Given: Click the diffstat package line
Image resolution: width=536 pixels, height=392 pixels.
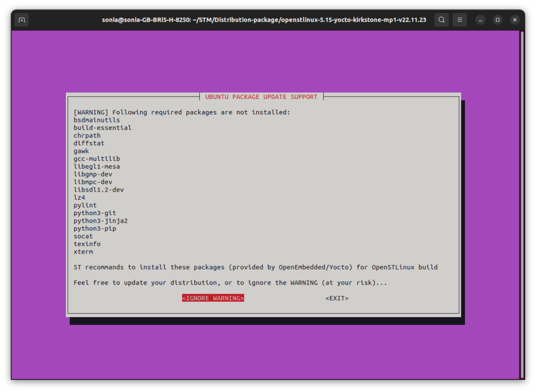Looking at the screenshot, I should [89, 144].
